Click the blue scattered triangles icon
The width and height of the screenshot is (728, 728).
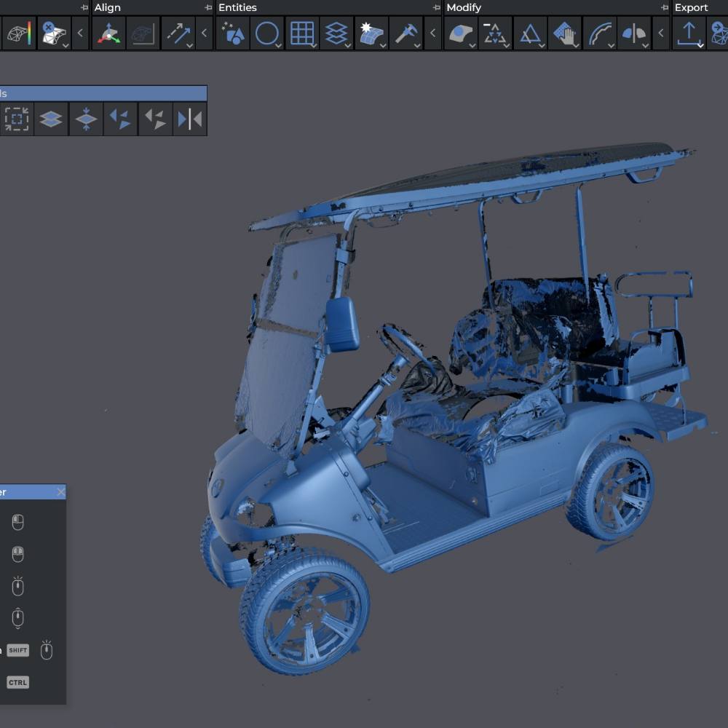[x=120, y=119]
